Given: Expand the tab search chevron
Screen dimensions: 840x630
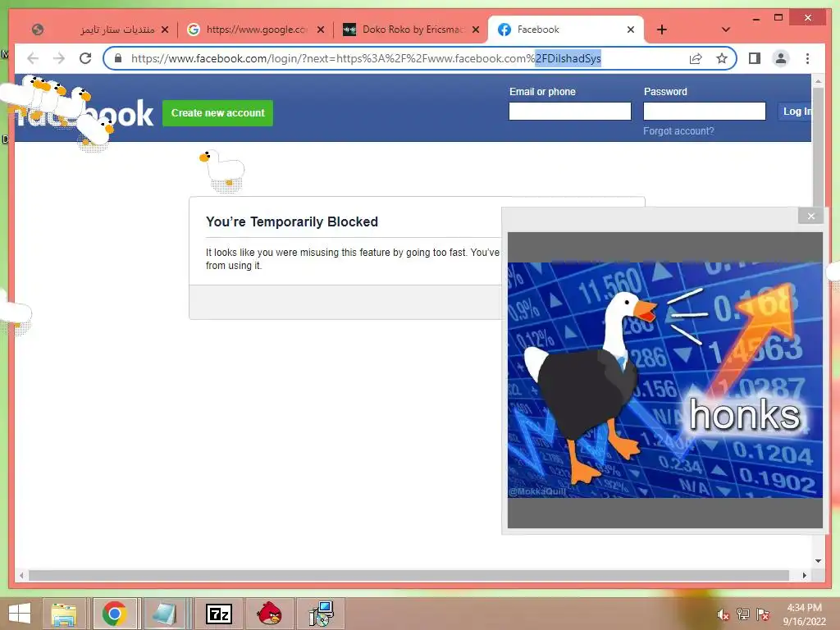Looking at the screenshot, I should click(725, 30).
